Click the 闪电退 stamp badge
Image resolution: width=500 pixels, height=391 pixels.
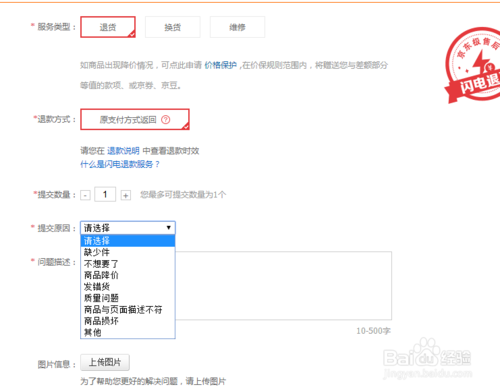point(473,65)
